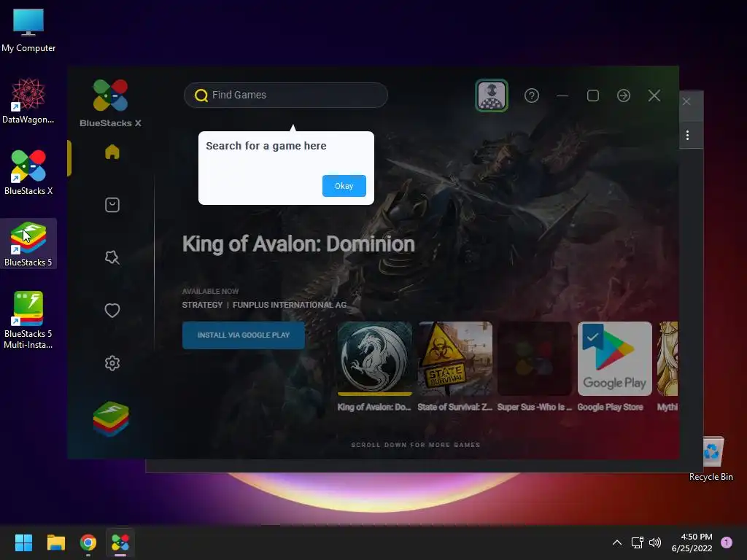Maximize the BlueStacks X window
The image size is (747, 560).
pyautogui.click(x=592, y=96)
